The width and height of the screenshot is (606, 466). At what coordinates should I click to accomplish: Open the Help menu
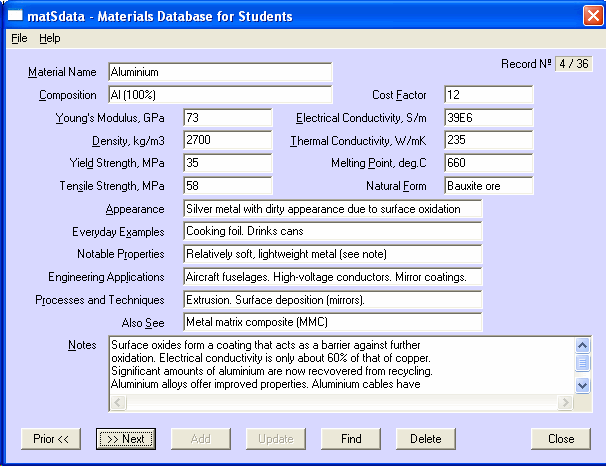tap(50, 38)
